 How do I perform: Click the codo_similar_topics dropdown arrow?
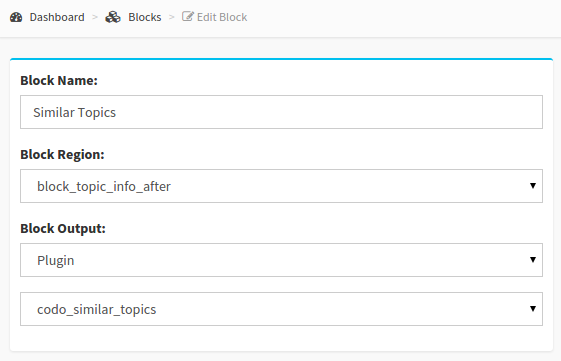tap(533, 309)
